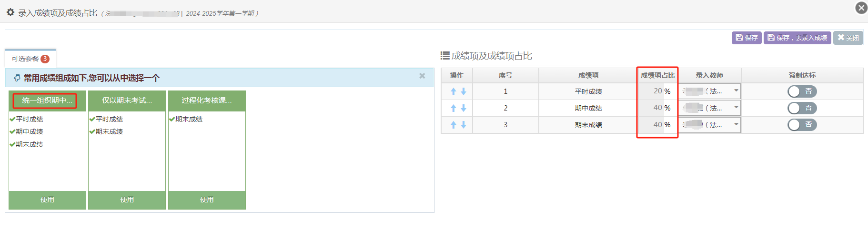Click the 关闭 button in toolbar

(848, 38)
